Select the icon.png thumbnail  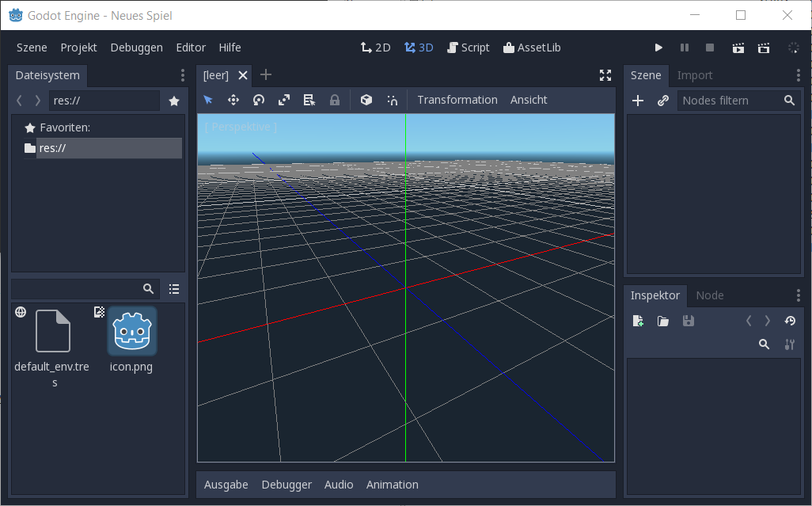coord(132,332)
